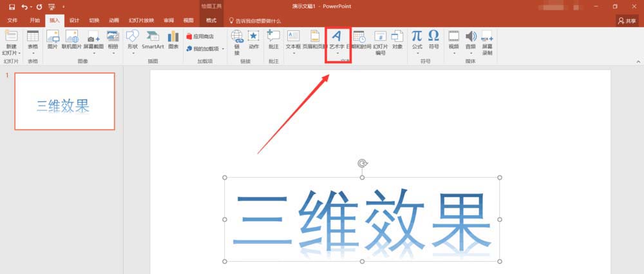Screen dimensions: 644x274
Task: Open the File (文件) tab
Action: tap(12, 20)
